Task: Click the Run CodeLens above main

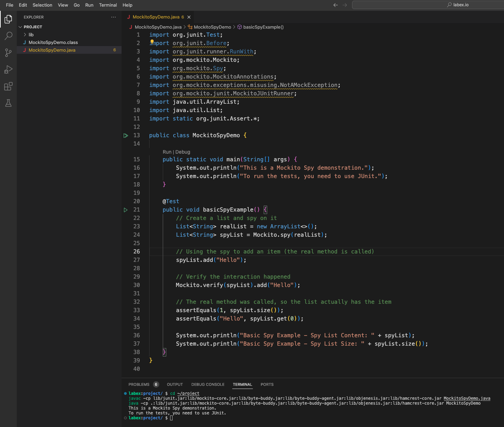Action: 167,152
